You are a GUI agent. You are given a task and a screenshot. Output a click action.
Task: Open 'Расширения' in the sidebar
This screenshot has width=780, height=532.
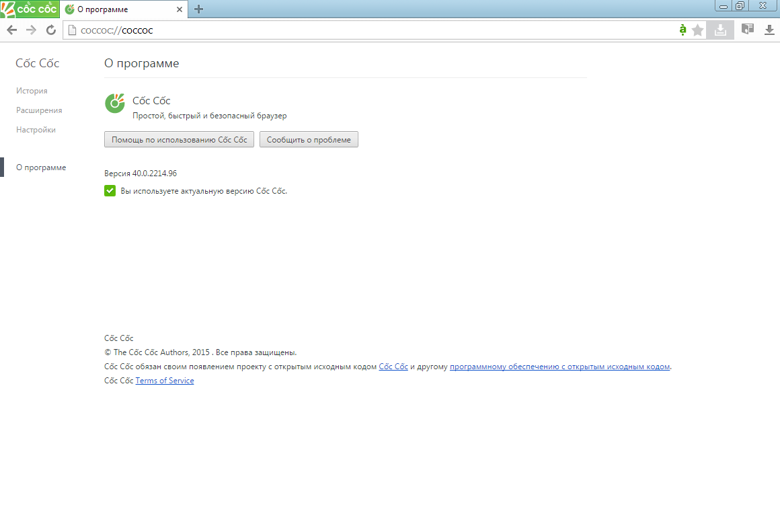click(39, 110)
